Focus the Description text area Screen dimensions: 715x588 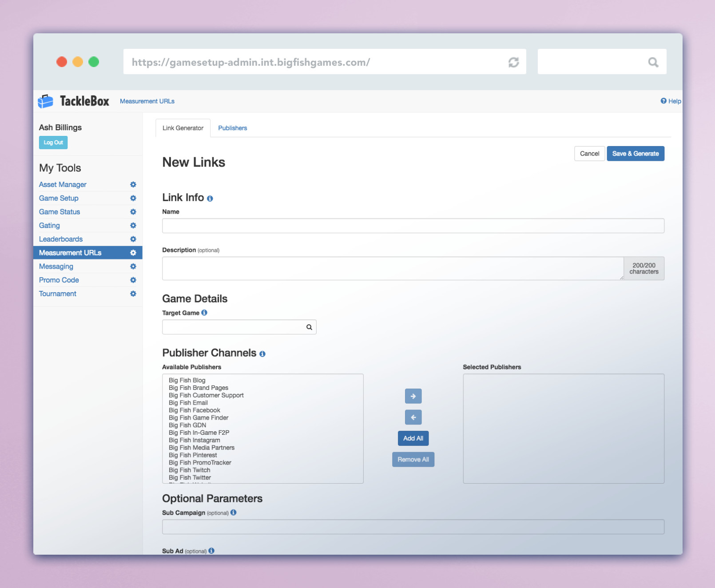393,268
